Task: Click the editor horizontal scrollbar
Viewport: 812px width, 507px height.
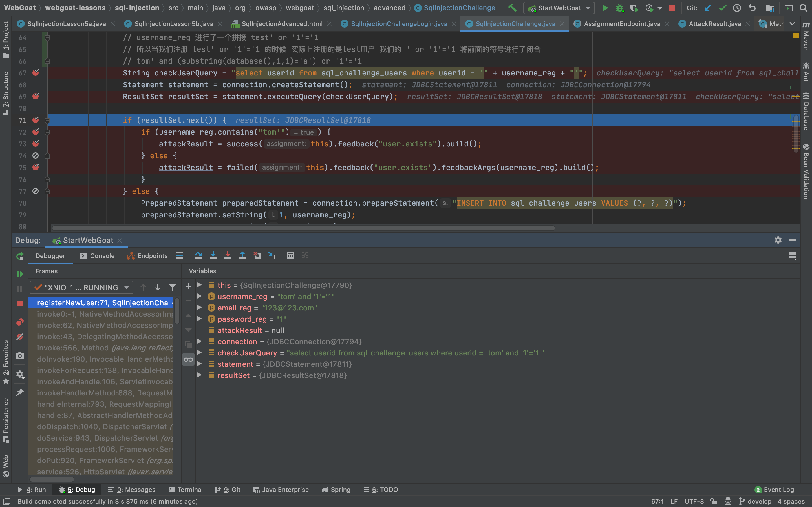Action: point(302,228)
